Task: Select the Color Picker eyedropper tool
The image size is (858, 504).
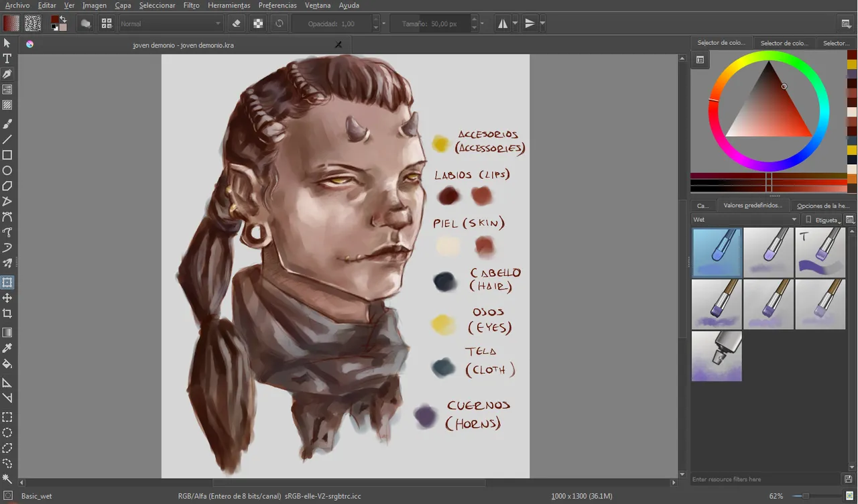Action: 7,348
